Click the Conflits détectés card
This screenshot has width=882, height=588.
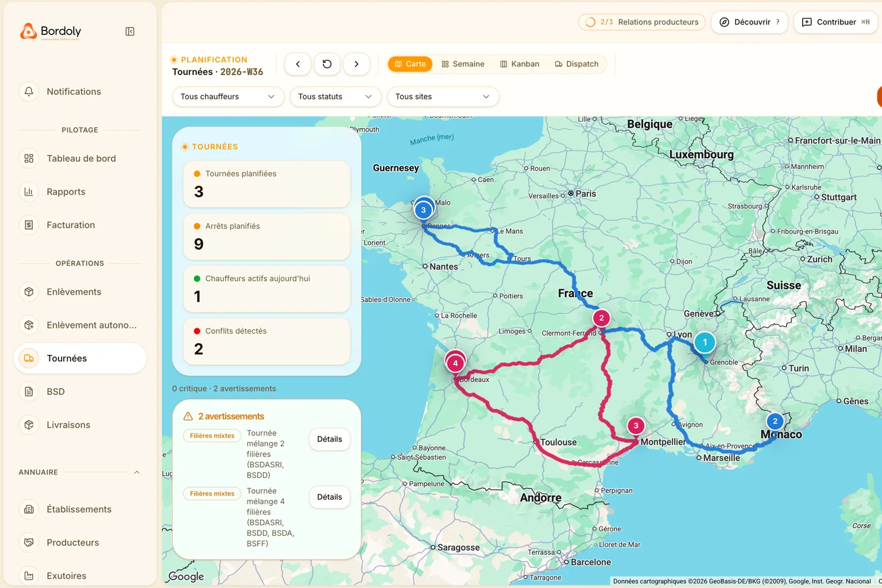tap(266, 342)
